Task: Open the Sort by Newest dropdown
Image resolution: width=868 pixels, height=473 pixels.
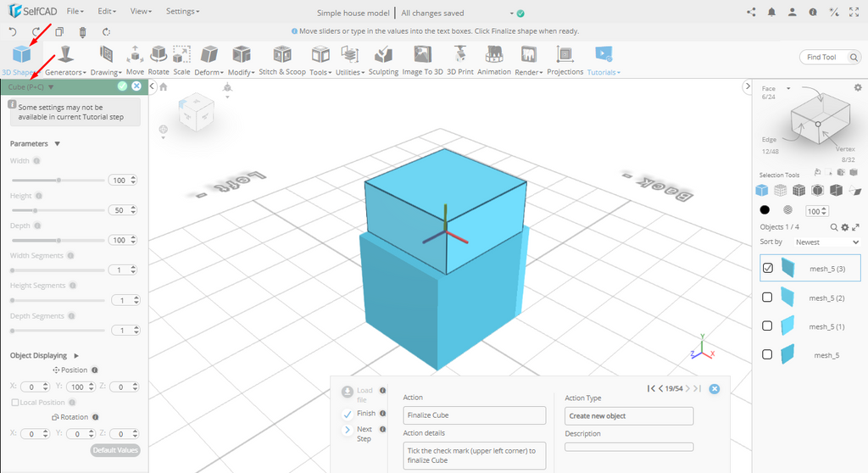Action: click(x=827, y=242)
